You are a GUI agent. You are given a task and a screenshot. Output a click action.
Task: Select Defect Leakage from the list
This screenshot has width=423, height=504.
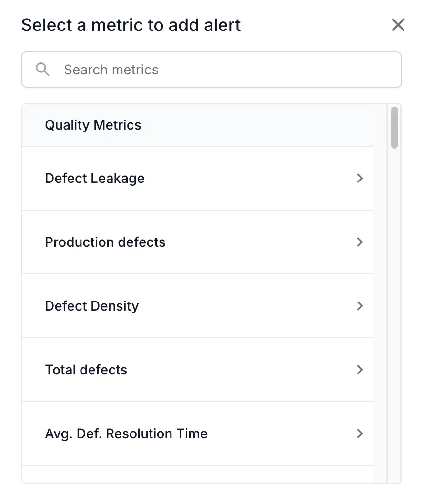[95, 178]
